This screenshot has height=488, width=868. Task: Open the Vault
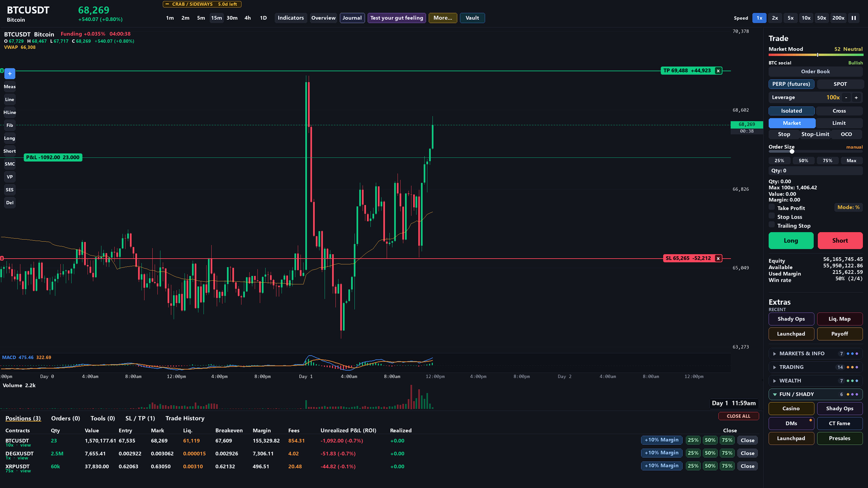tap(472, 18)
